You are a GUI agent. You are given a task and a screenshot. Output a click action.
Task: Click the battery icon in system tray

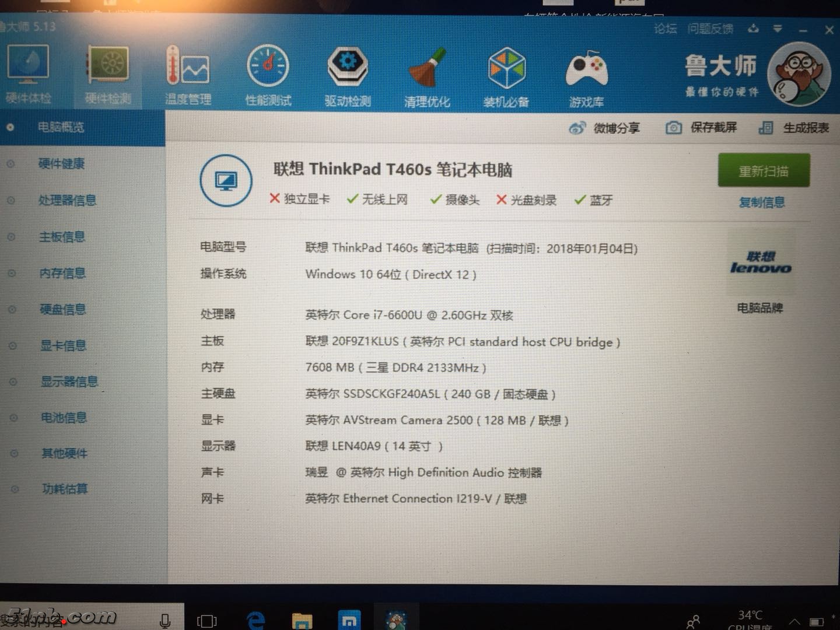(x=817, y=622)
